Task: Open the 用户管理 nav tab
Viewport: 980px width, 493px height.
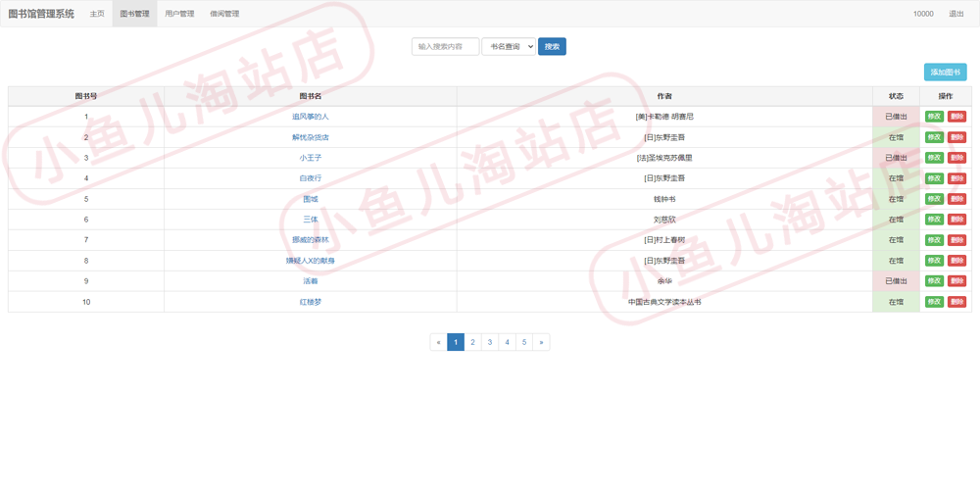Action: tap(179, 14)
